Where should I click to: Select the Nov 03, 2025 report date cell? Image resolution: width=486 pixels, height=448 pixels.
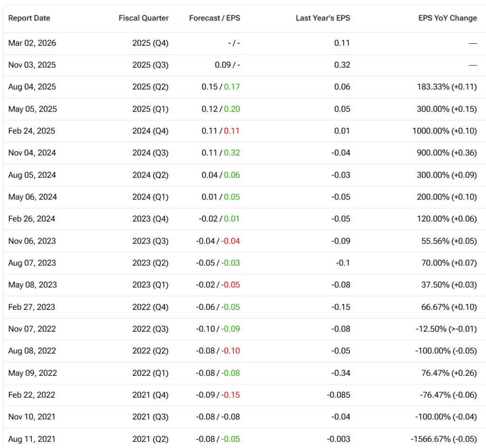click(x=32, y=65)
